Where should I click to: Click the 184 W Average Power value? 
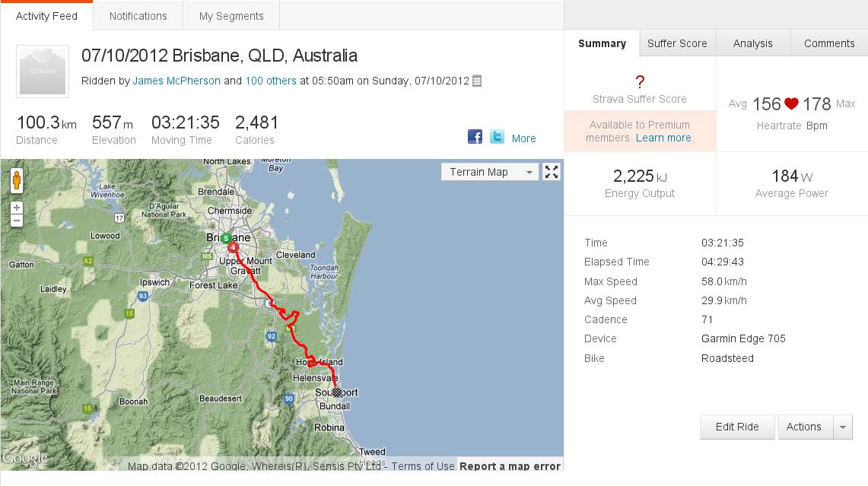[x=792, y=176]
